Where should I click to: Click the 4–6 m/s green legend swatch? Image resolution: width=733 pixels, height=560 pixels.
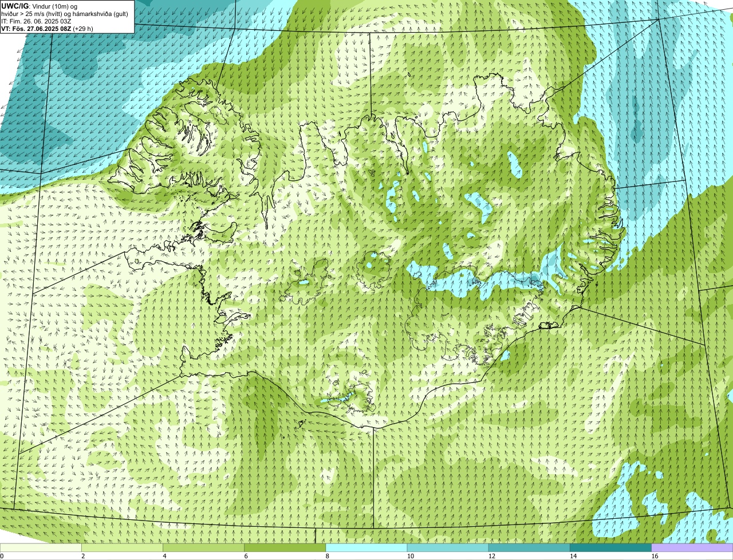[204, 548]
